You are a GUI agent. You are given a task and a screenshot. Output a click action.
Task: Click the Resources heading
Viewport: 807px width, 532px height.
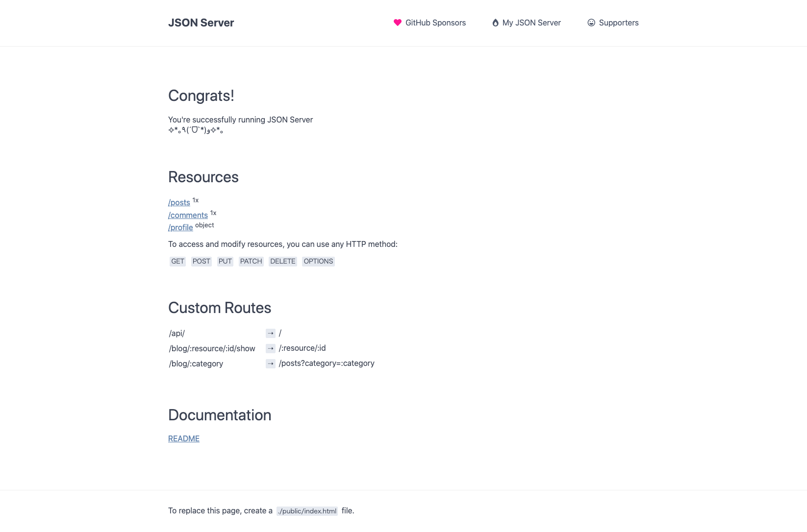[203, 177]
